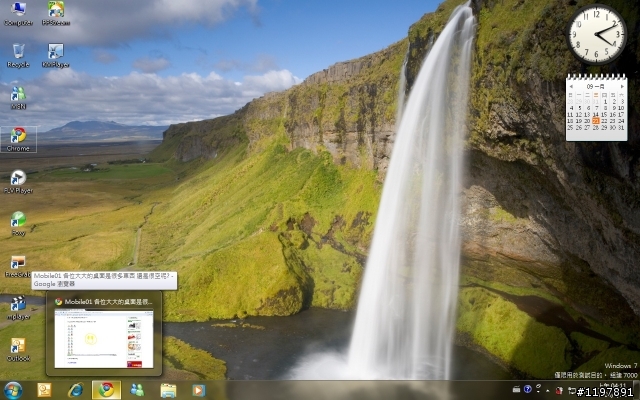This screenshot has height=400, width=640.
Task: Click the Chrome window preview thumbnail
Action: 104,339
